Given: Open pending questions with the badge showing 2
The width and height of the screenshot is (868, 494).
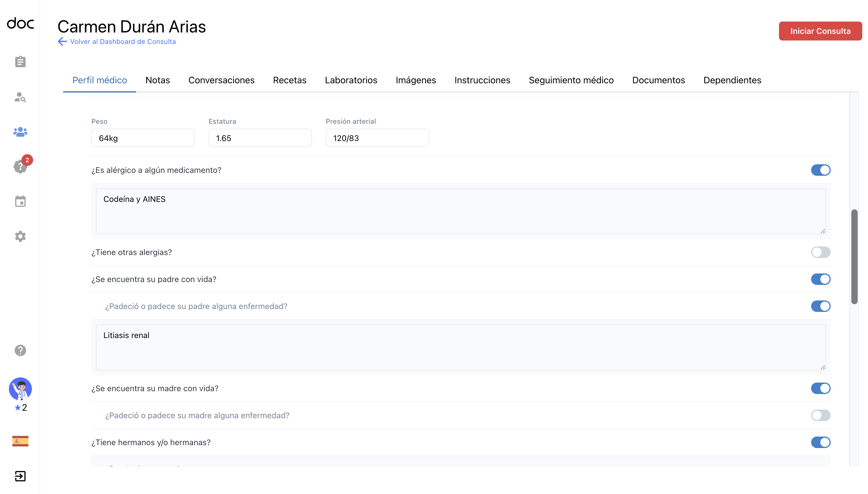Looking at the screenshot, I should pyautogui.click(x=20, y=167).
